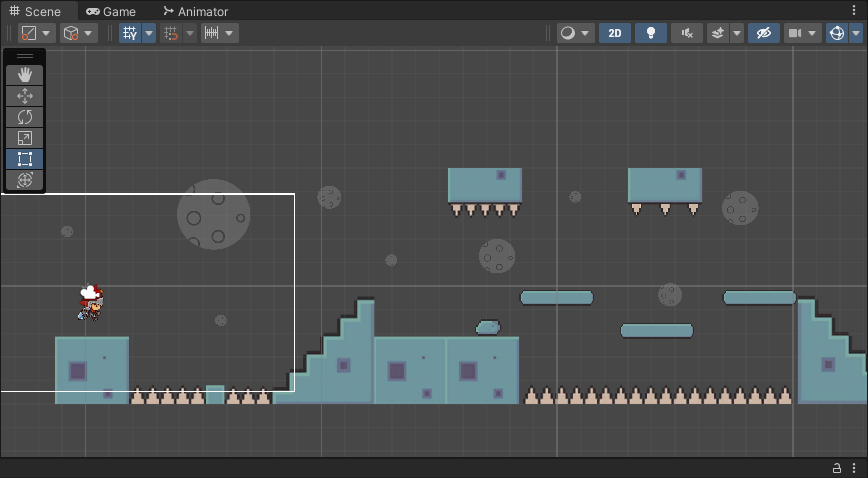Select the Hand view tool
Viewport: 868px width, 478px height.
point(24,75)
